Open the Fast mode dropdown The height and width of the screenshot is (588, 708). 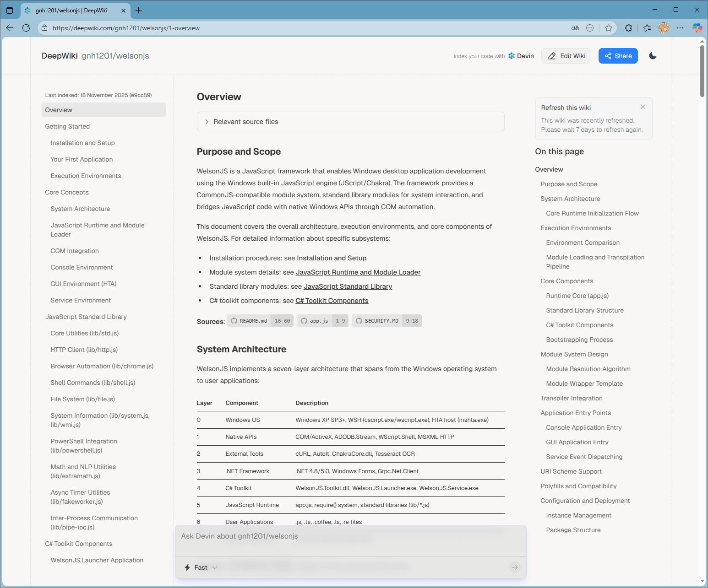click(201, 567)
